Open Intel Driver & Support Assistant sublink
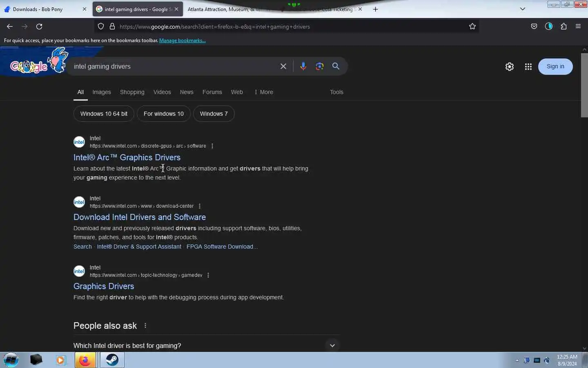Screen dimensions: 588x368 coord(139,247)
